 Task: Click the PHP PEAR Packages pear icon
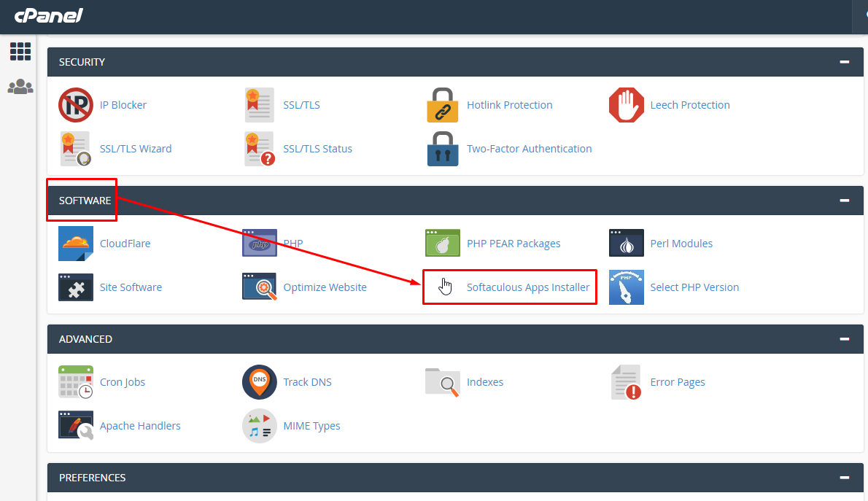point(442,243)
